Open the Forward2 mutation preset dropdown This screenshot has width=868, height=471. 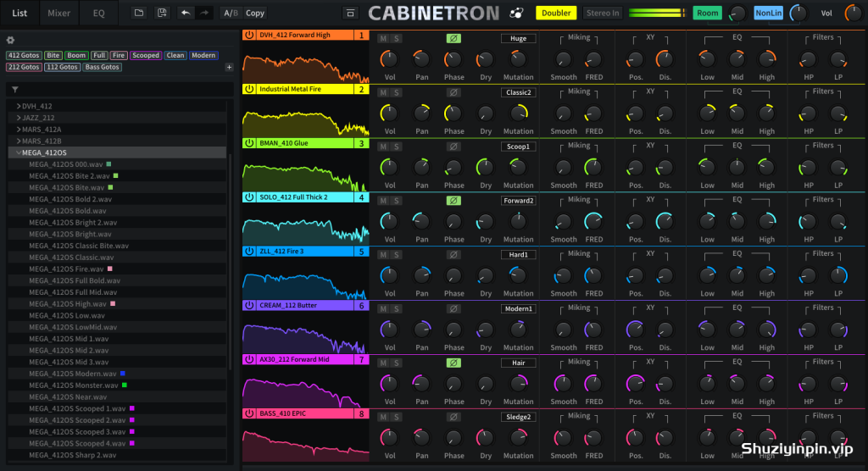point(518,201)
